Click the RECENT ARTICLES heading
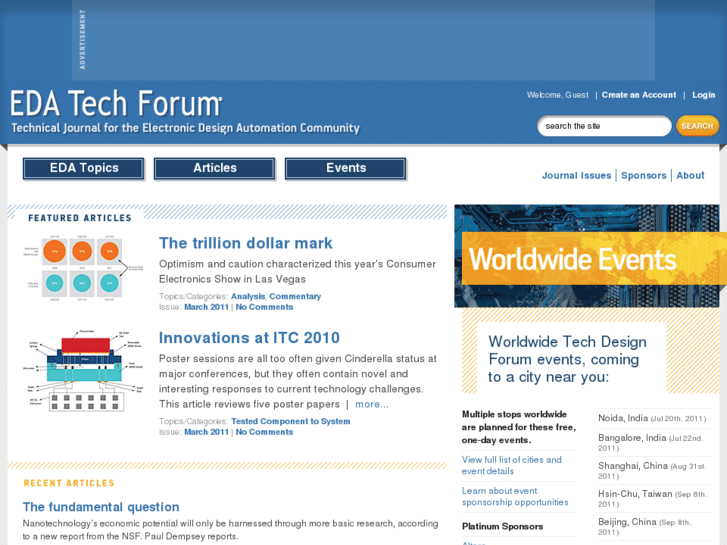The height and width of the screenshot is (545, 727). [x=69, y=483]
